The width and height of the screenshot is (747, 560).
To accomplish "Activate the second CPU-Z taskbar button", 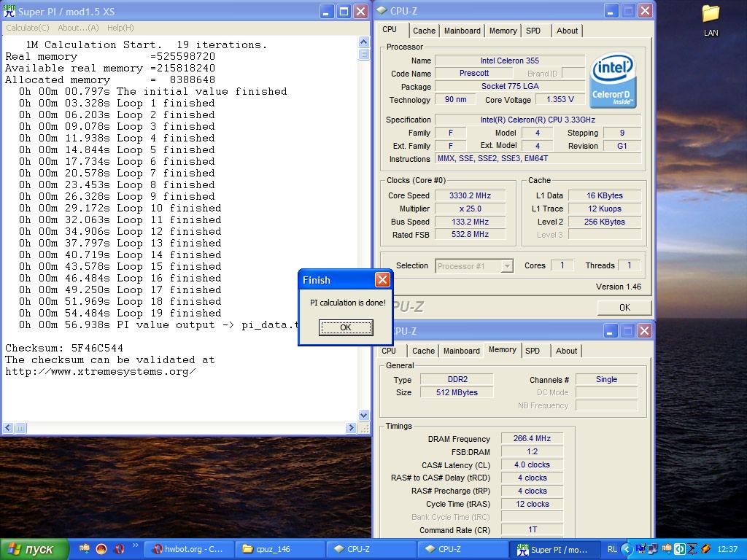I will [462, 549].
